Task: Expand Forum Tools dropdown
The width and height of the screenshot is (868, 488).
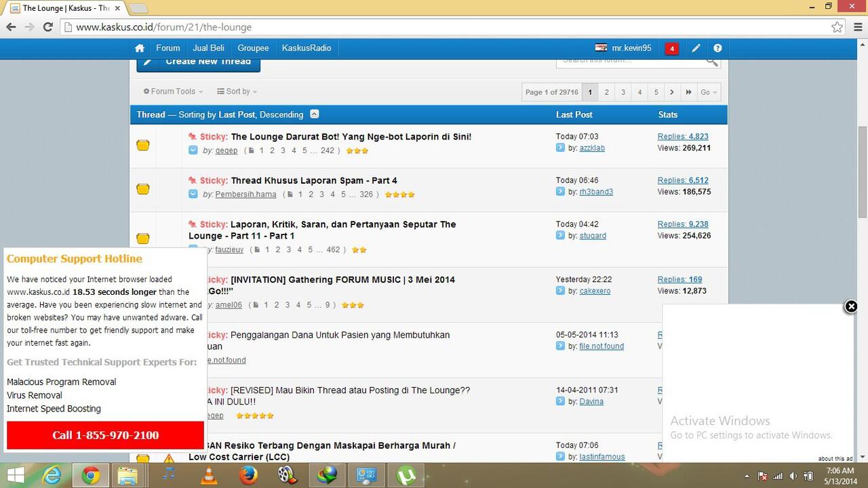Action: (x=173, y=91)
